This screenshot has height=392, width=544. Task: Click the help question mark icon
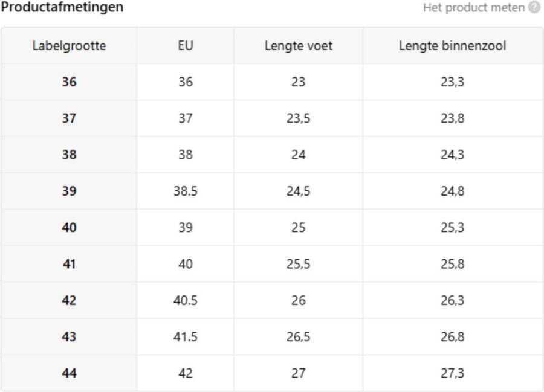tap(534, 7)
